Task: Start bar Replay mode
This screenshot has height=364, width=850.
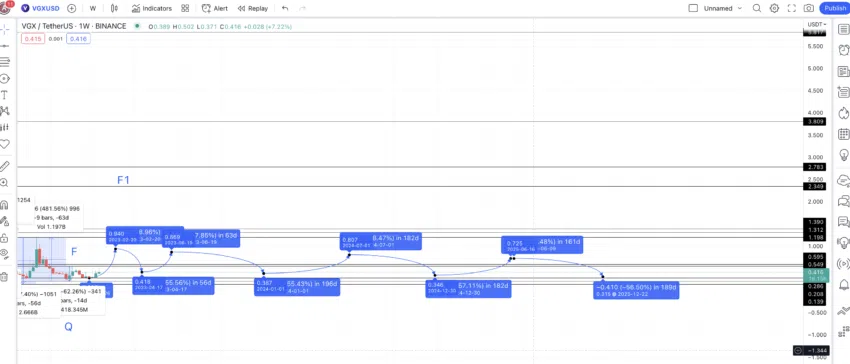Action: pyautogui.click(x=253, y=8)
